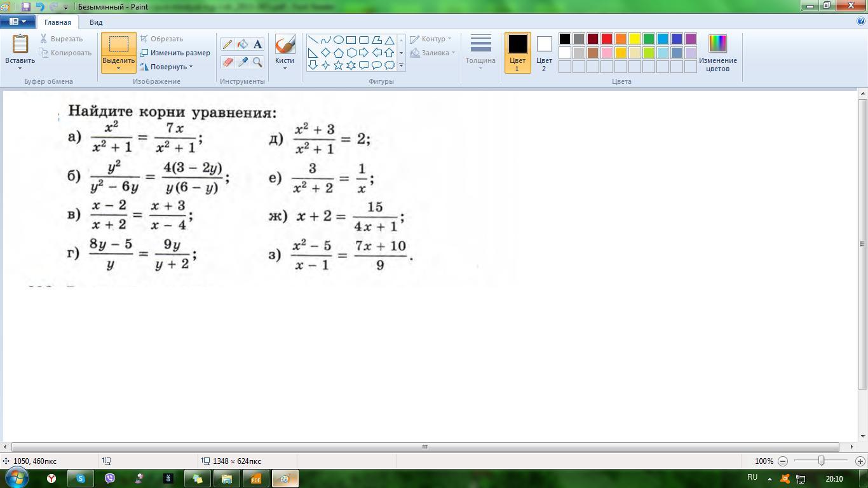Switch to the Вид tab
This screenshot has height=488, width=868.
tap(96, 22)
